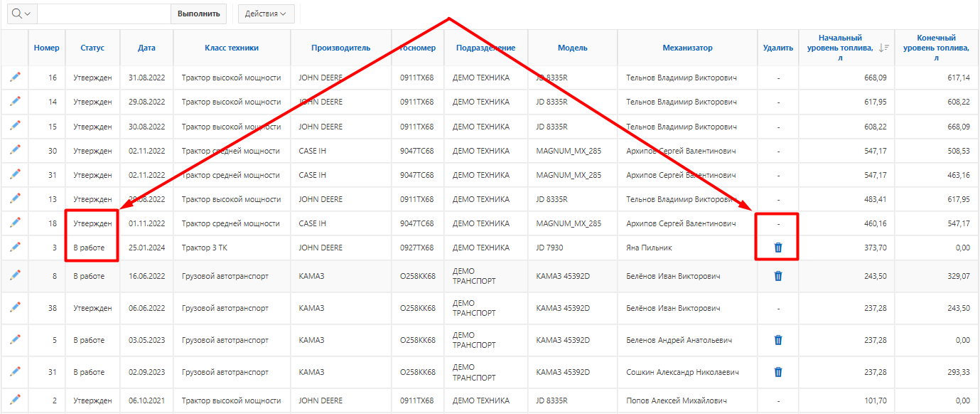Click the Дата column header
The image size is (980, 414).
click(x=146, y=48)
